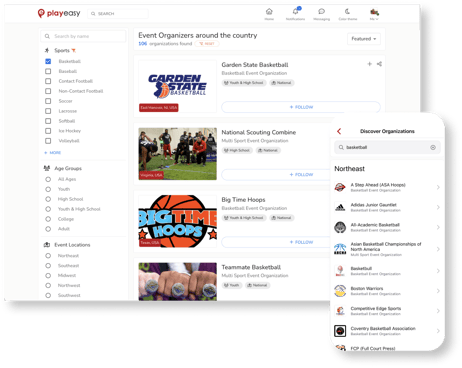The image size is (462, 368).
Task: Open Garden State Basketball title link
Action: [255, 65]
